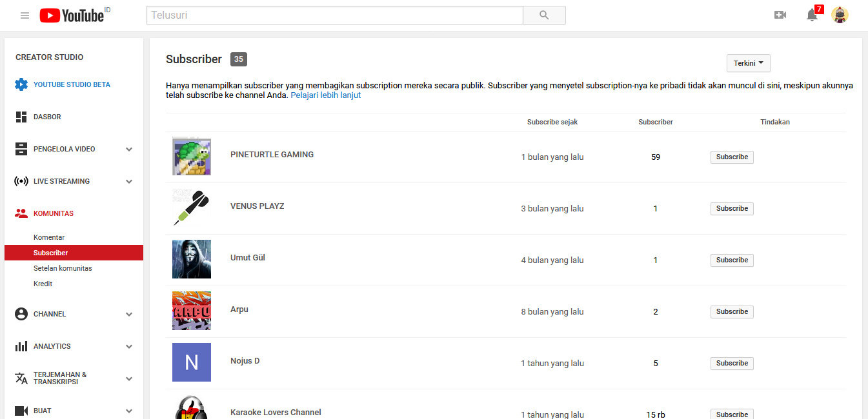This screenshot has height=419, width=868.
Task: Open the Pelajari lebih lanjut link
Action: pyautogui.click(x=325, y=95)
